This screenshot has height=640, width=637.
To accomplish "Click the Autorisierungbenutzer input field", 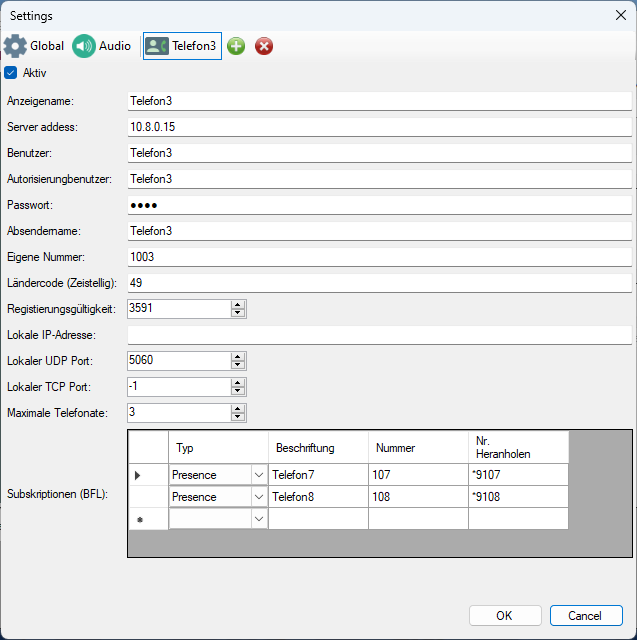I will point(380,179).
